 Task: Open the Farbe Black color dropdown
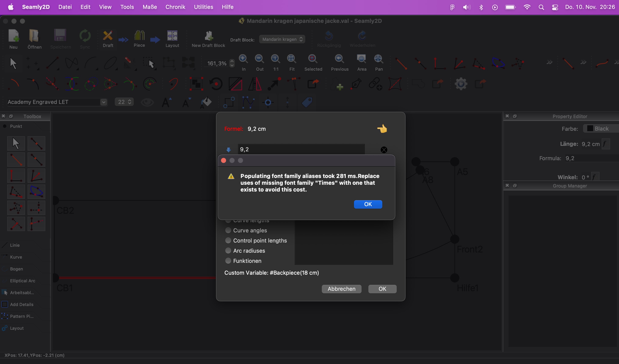tap(601, 129)
